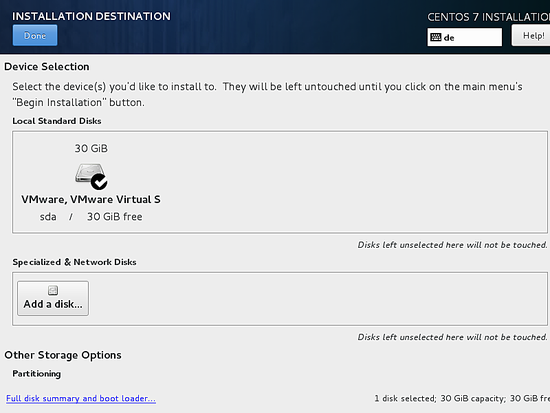Click the sda 30 GiB free text
Image resolution: width=550 pixels, height=413 pixels.
click(x=91, y=217)
